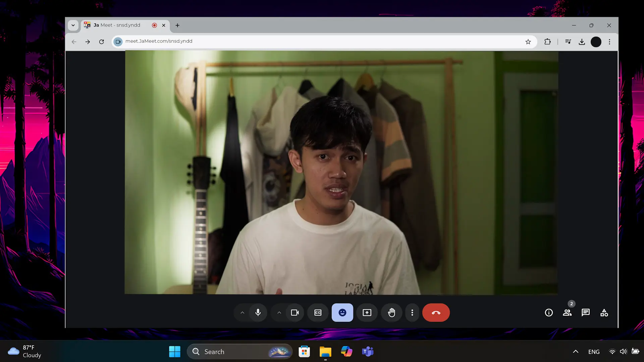Leave the call with the red button
The height and width of the screenshot is (362, 644).
click(436, 312)
